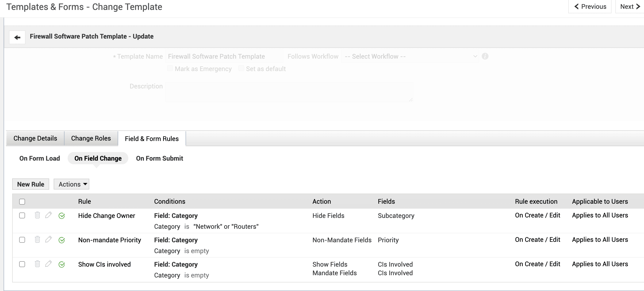644x291 pixels.
Task: Check the select-all rules header checkbox
Action: [22, 201]
